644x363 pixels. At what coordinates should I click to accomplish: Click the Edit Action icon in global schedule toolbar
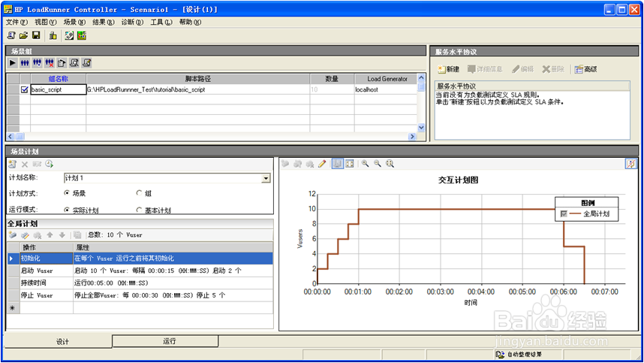(x=25, y=235)
